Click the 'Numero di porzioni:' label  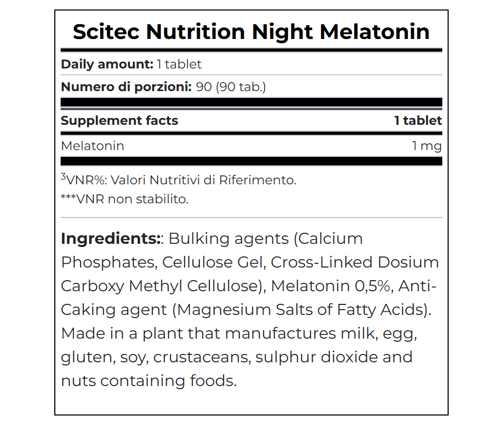126,86
